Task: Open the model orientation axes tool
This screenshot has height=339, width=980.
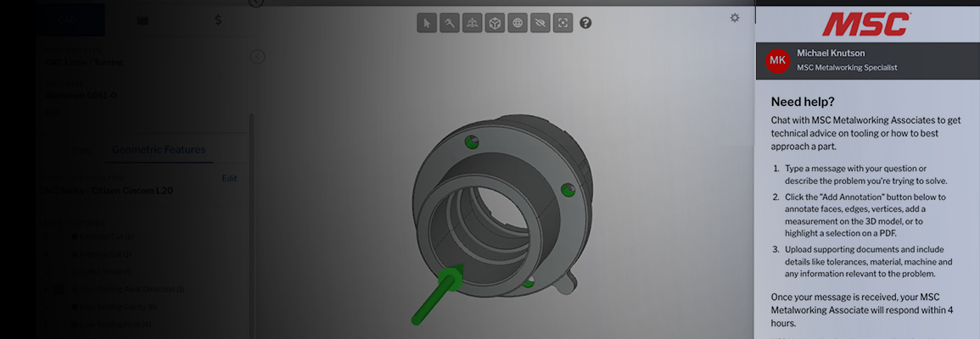Action: click(472, 23)
